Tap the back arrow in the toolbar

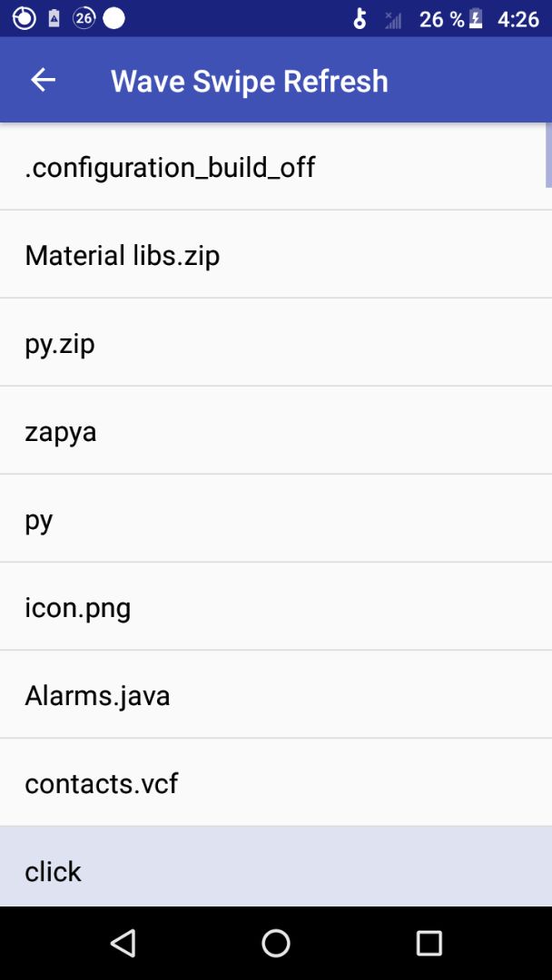43,81
